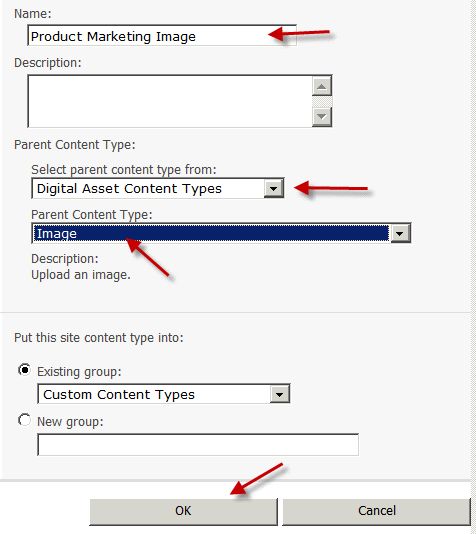Viewport: 476px width, 534px height.
Task: Click the Cancel button
Action: pyautogui.click(x=377, y=511)
